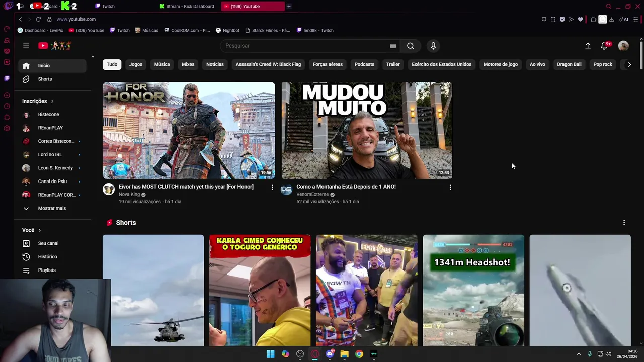
Task: Switch to Stream - Kick Dashboard tab
Action: point(186,6)
